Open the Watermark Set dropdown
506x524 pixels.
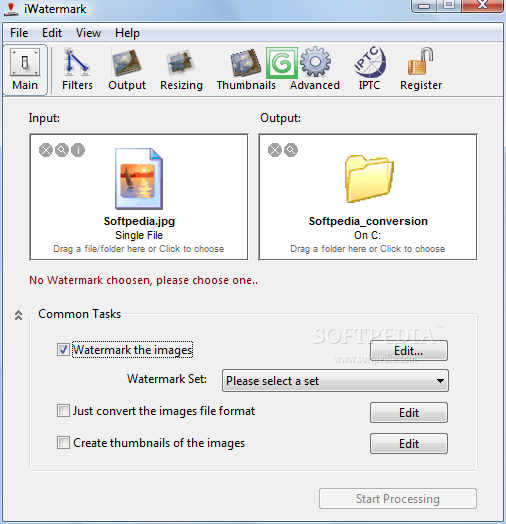335,381
